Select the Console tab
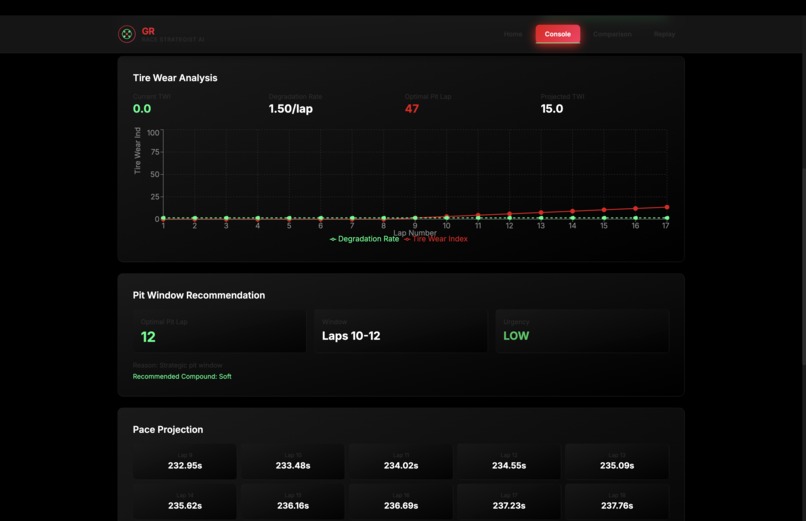Viewport: 806px width, 521px height. coord(558,34)
